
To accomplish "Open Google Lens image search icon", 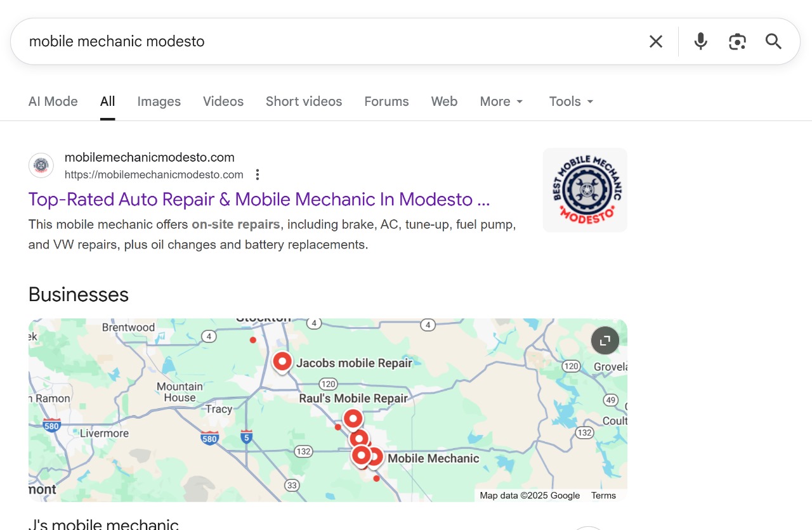I will [x=737, y=42].
